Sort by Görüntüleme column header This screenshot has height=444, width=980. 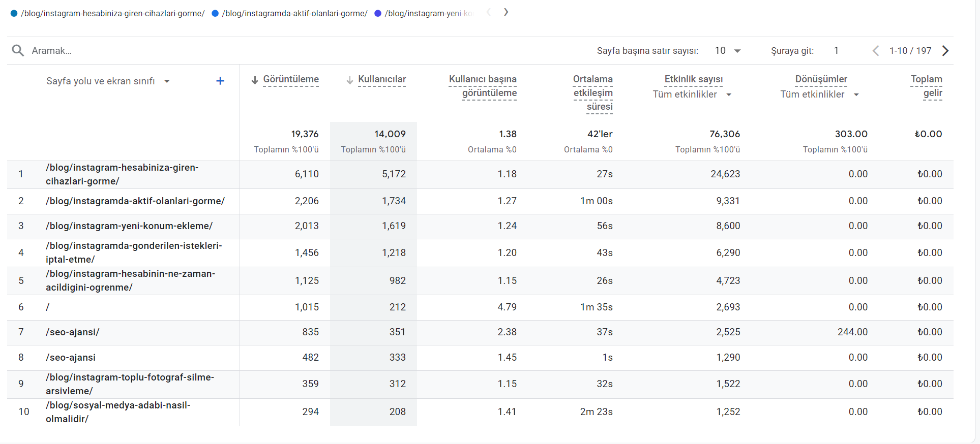(x=291, y=79)
